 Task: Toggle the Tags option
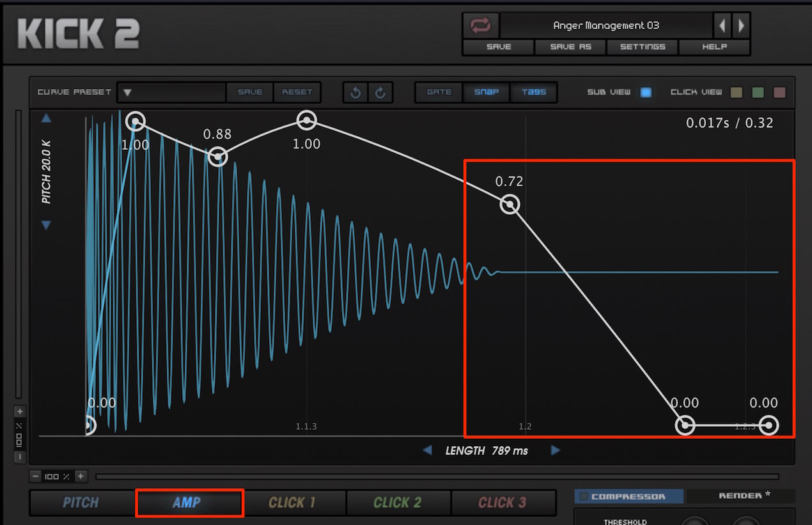tap(534, 92)
